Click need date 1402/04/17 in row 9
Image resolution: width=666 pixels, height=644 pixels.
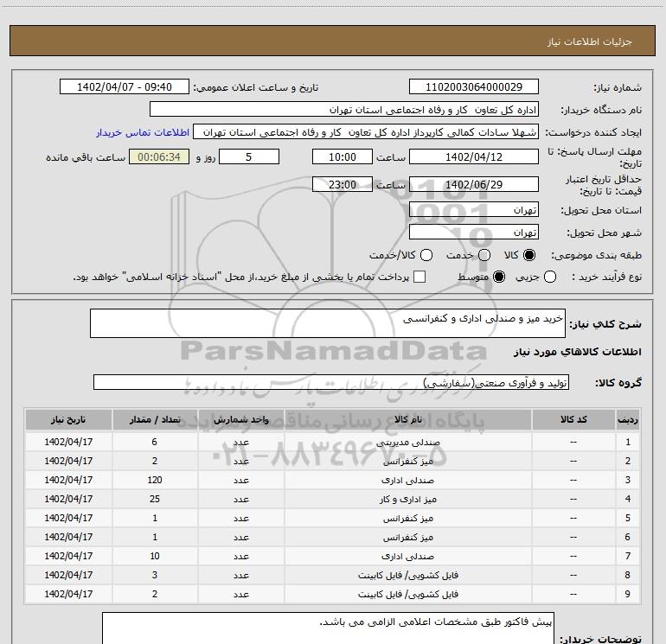(68, 594)
